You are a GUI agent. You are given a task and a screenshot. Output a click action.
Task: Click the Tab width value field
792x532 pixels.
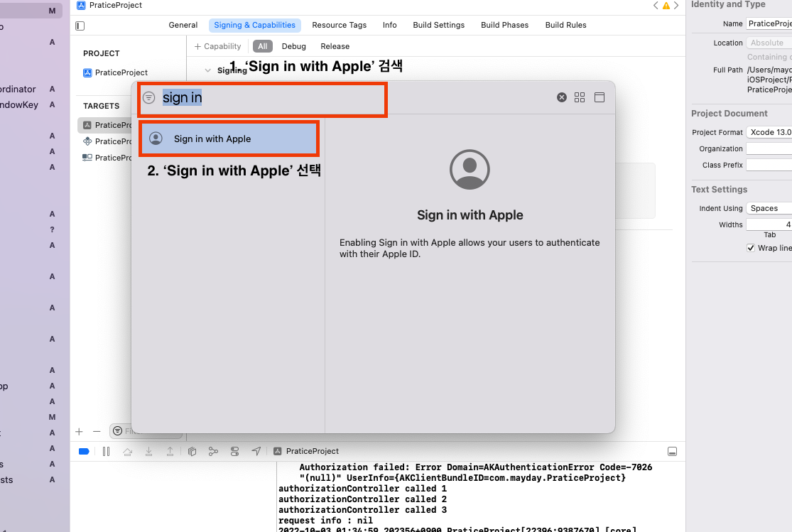click(769, 224)
